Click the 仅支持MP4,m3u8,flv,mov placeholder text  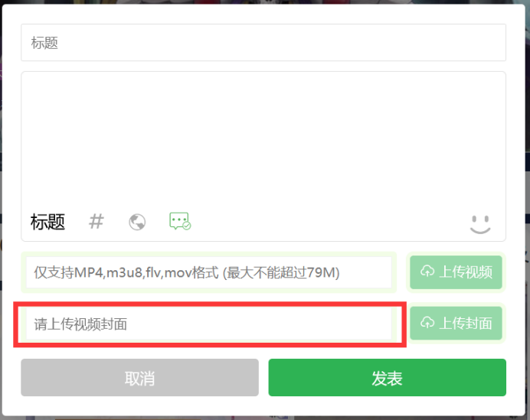click(x=126, y=272)
